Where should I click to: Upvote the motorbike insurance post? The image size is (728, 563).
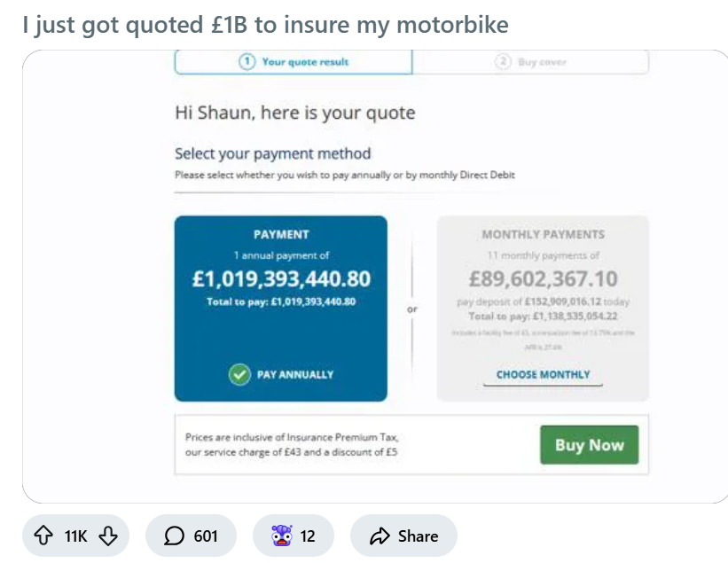(x=43, y=536)
